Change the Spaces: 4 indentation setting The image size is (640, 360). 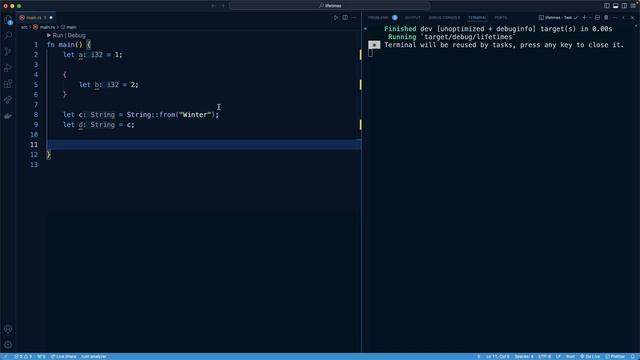[524, 357]
